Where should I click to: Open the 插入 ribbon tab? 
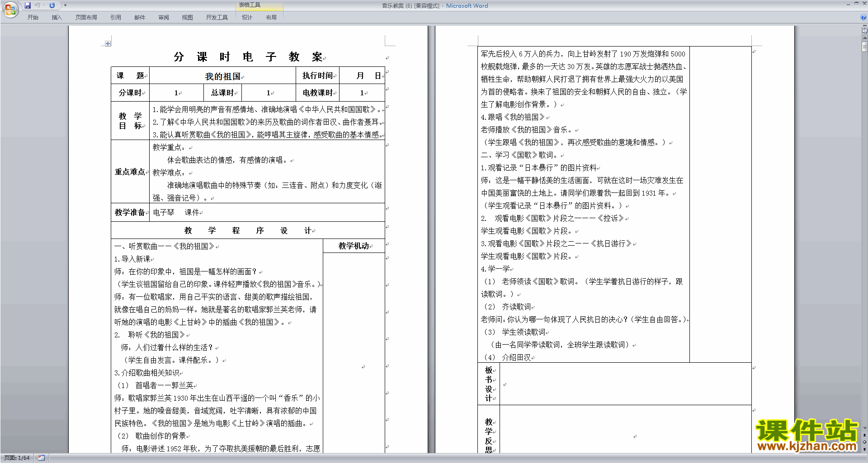(x=57, y=17)
